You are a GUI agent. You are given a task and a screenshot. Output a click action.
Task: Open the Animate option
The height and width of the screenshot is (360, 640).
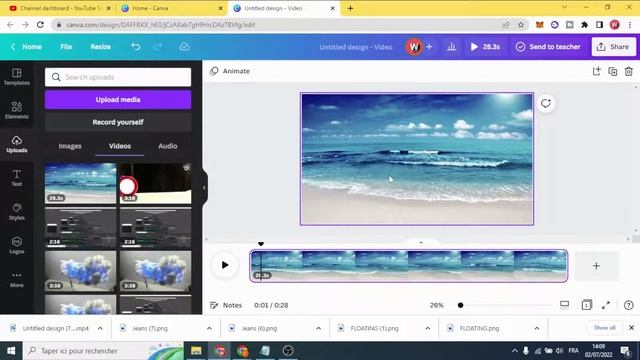coord(230,71)
